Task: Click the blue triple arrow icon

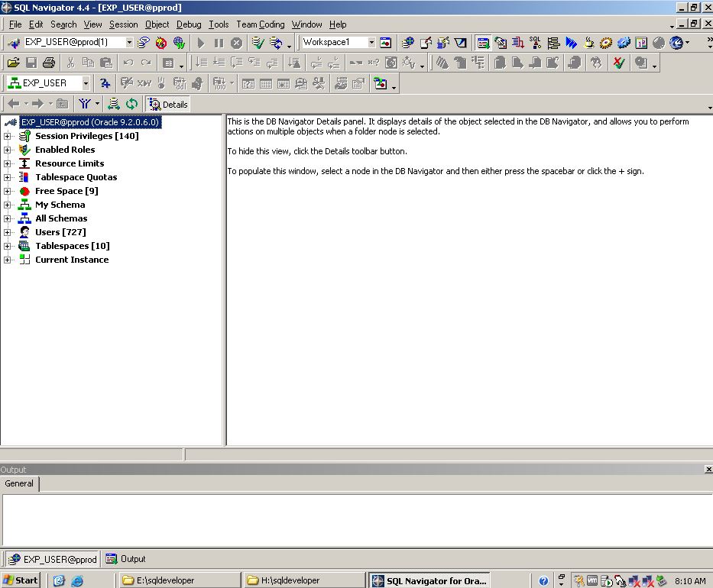Action: click(x=571, y=44)
